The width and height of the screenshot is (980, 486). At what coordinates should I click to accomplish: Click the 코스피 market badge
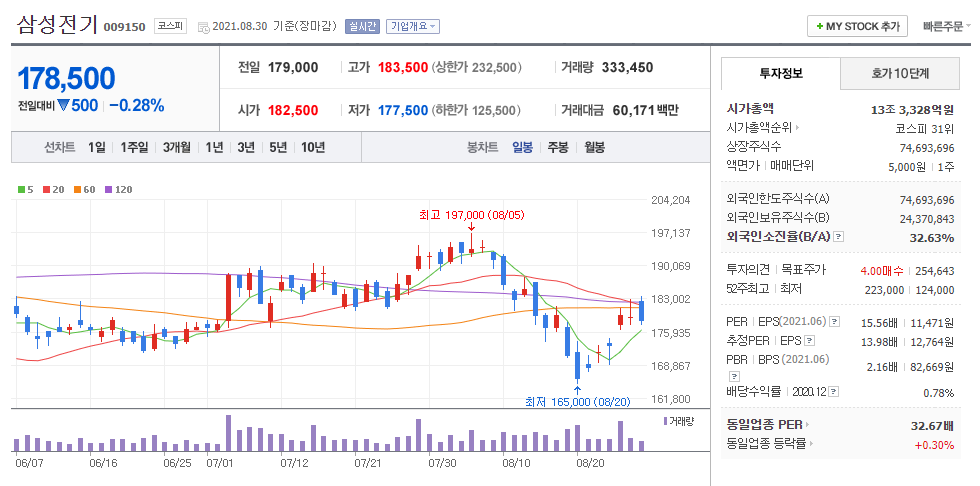170,26
